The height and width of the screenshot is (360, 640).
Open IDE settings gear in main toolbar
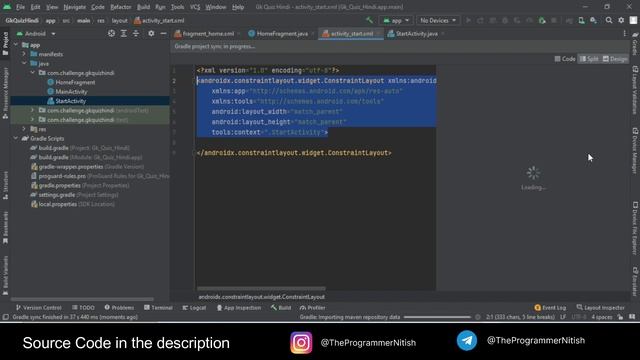621,20
